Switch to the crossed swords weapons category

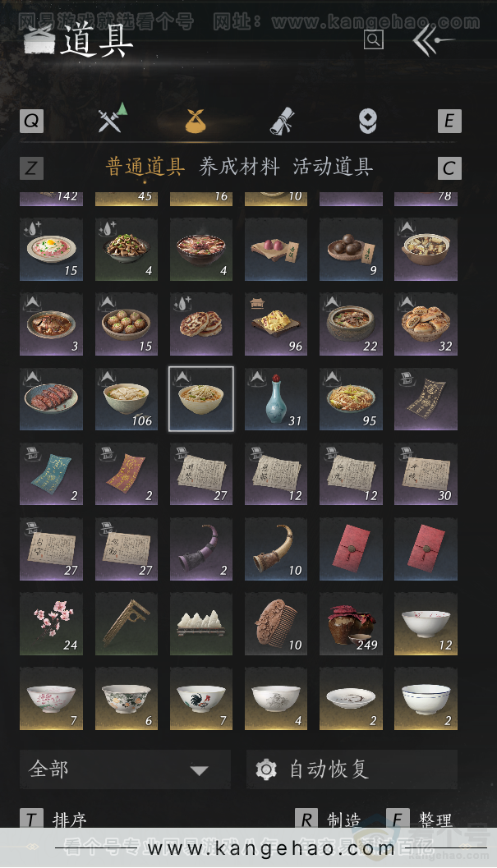pyautogui.click(x=113, y=118)
